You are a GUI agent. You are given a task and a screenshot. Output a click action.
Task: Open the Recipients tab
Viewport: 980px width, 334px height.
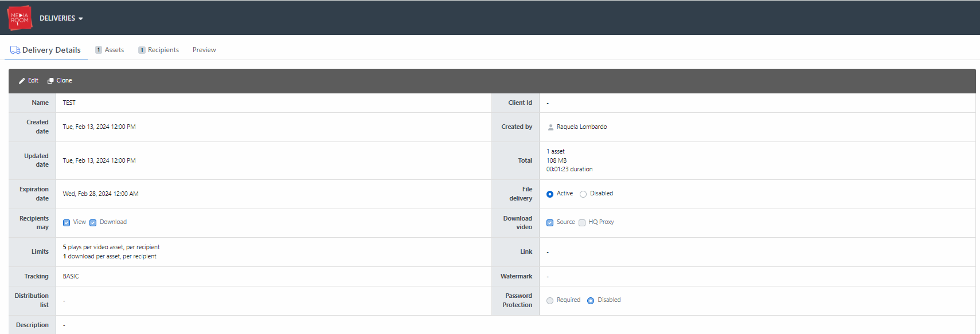click(159, 50)
